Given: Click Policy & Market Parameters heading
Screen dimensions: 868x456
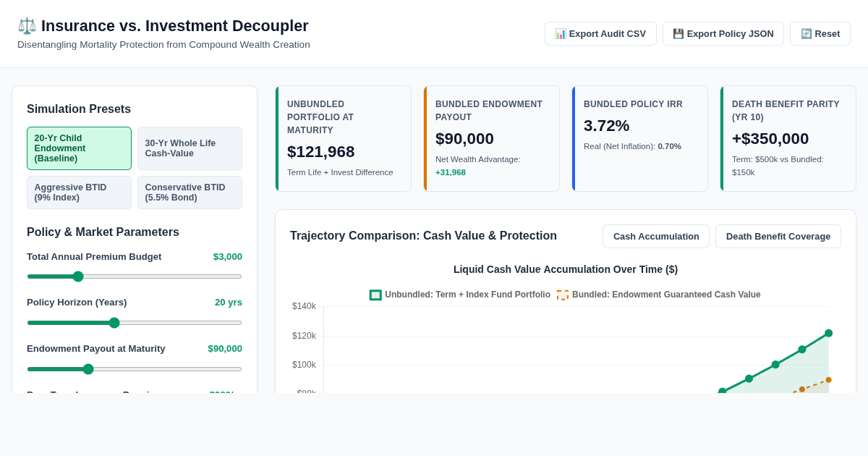Looking at the screenshot, I should click(x=103, y=232).
